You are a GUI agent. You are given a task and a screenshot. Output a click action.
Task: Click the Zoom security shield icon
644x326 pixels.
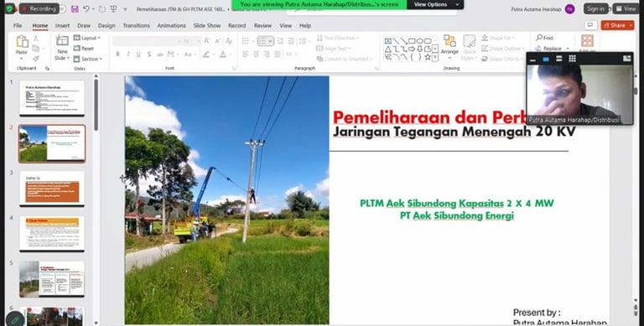pos(9,8)
